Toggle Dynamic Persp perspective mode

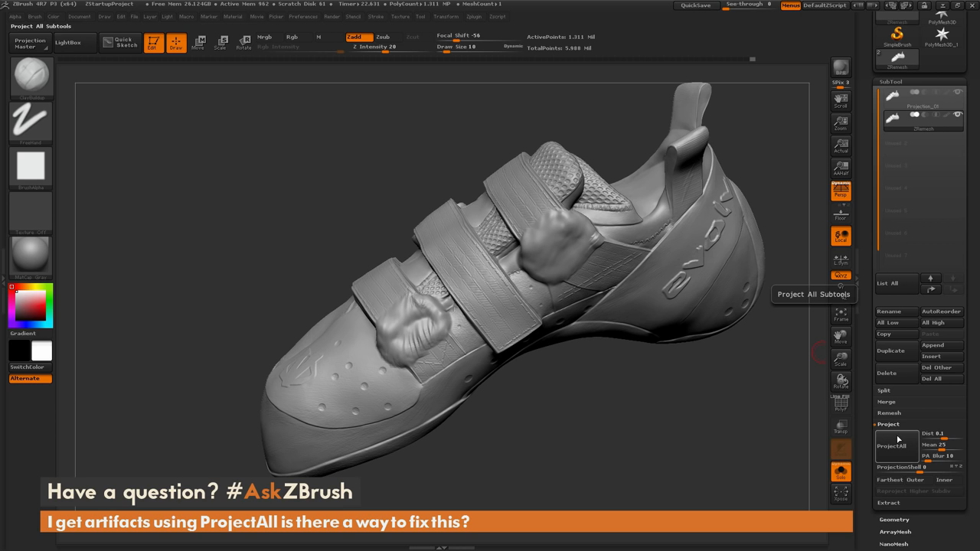coord(841,191)
